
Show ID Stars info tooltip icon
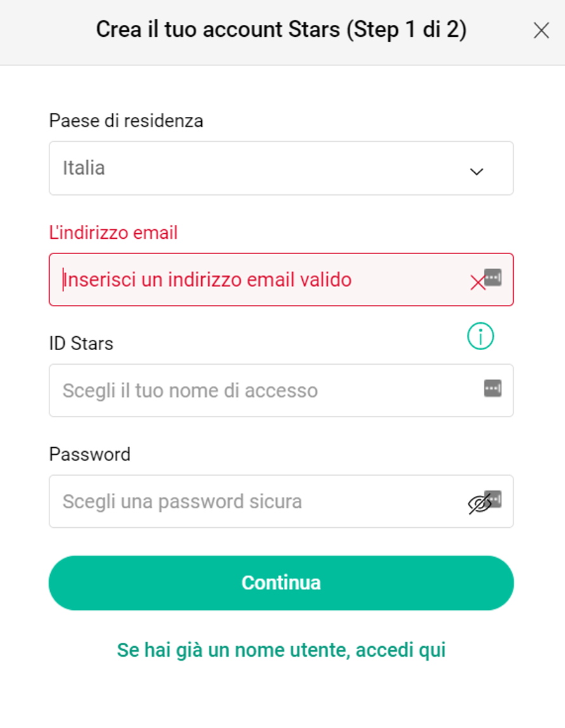coord(480,335)
